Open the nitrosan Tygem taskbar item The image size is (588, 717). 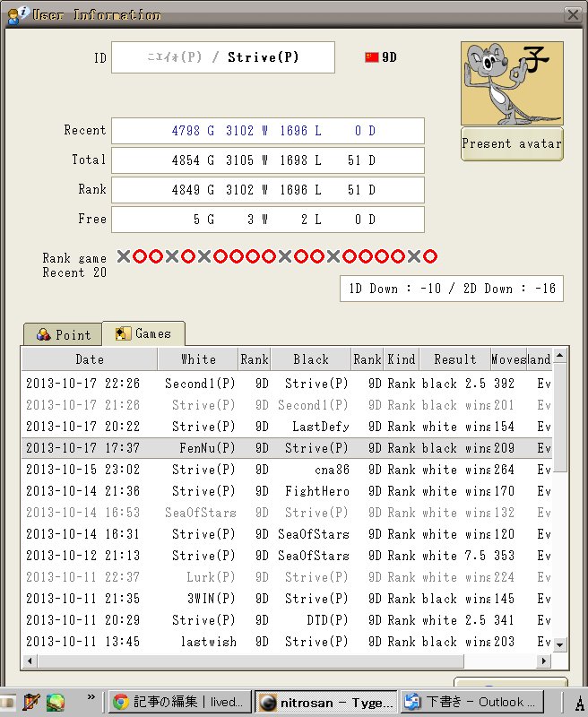click(x=326, y=702)
